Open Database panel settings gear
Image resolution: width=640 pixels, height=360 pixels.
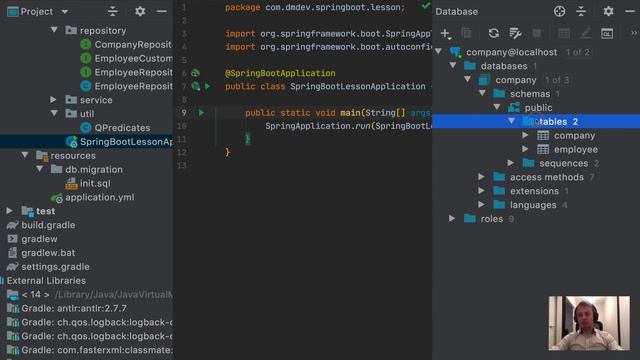[608, 11]
